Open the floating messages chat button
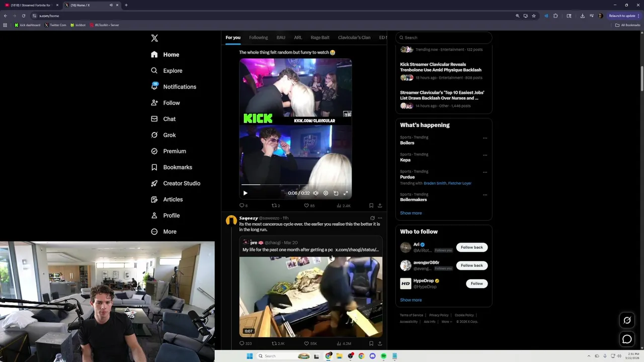The image size is (644, 362). coord(627,339)
